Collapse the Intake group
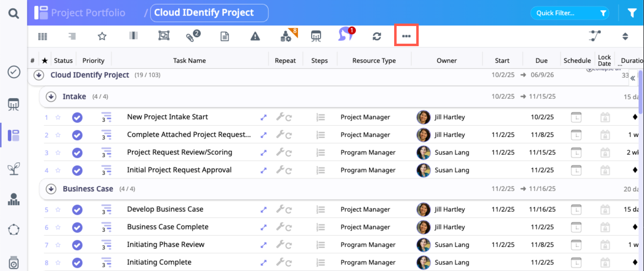 pos(51,96)
